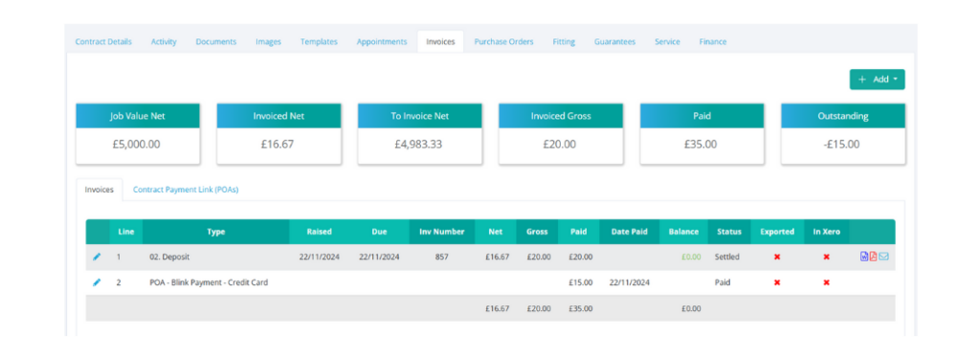Image resolution: width=980 pixels, height=360 pixels.
Task: Download Deposit invoice as PDF
Action: (x=873, y=257)
